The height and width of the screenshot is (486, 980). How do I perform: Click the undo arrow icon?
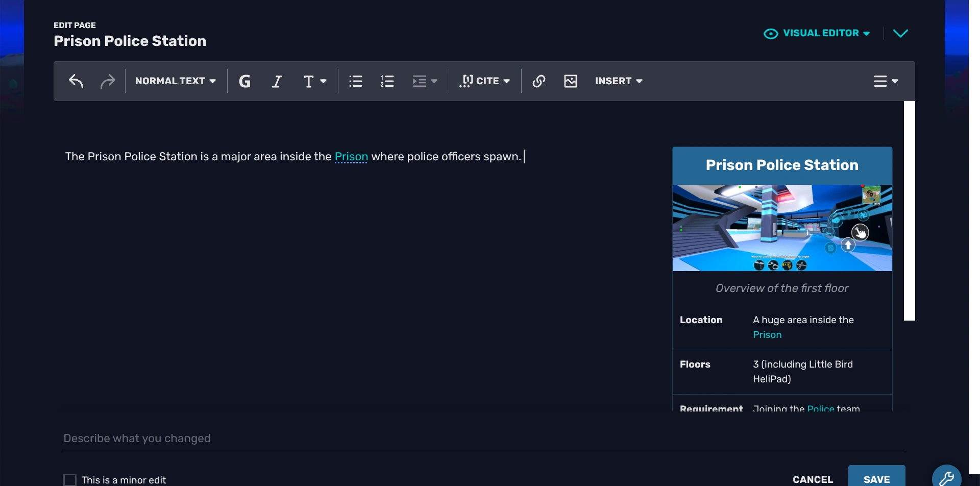(x=76, y=81)
